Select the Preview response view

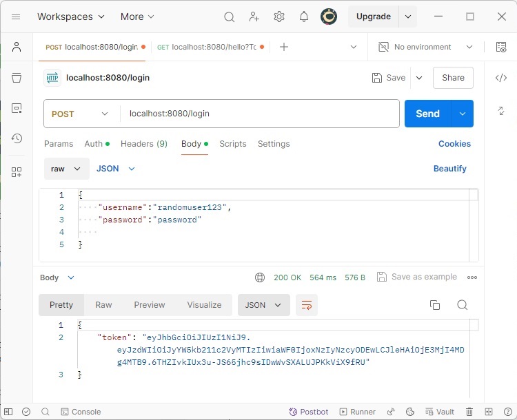tap(150, 305)
